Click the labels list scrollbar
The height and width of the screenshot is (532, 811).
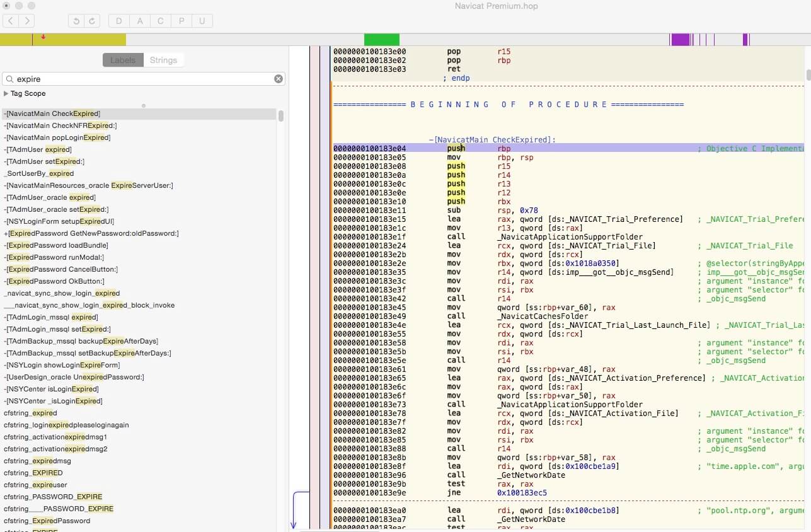coord(280,116)
